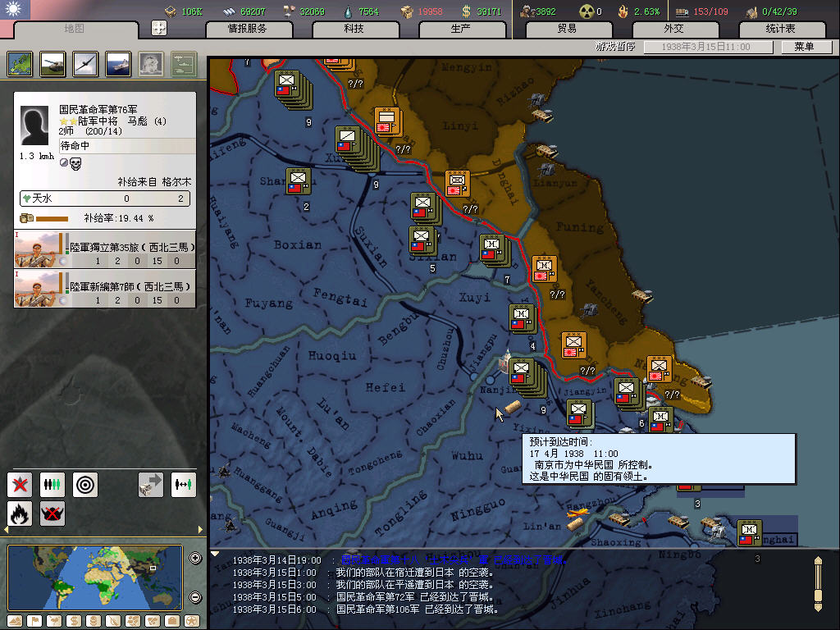Viewport: 840px width, 630px height.
Task: Click the 菜单 (Menu) button
Action: pos(803,47)
